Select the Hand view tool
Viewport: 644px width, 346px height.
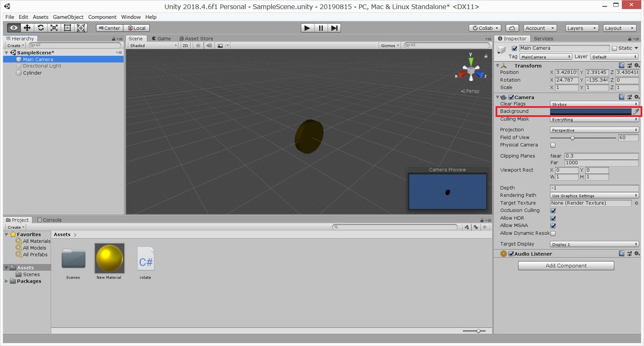[x=13, y=28]
